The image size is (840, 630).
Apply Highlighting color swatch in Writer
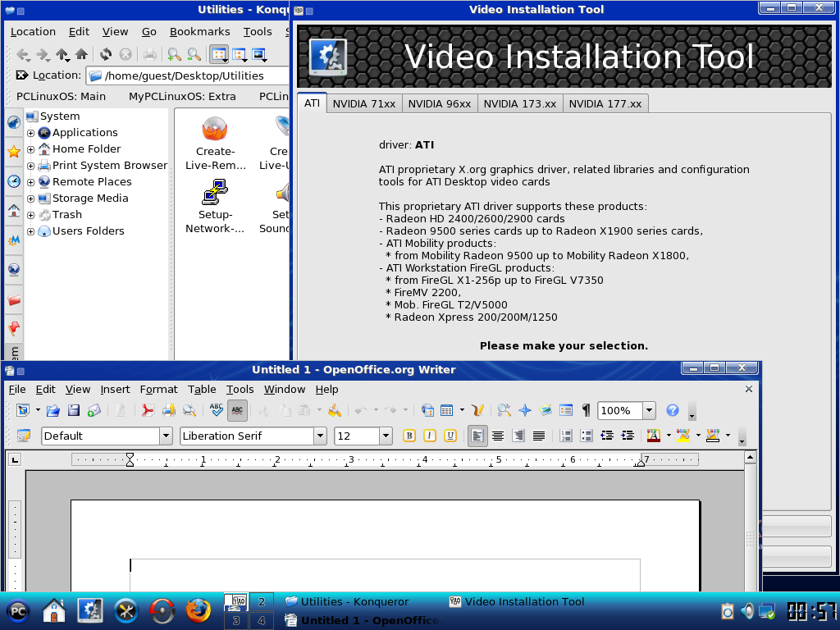(x=683, y=436)
